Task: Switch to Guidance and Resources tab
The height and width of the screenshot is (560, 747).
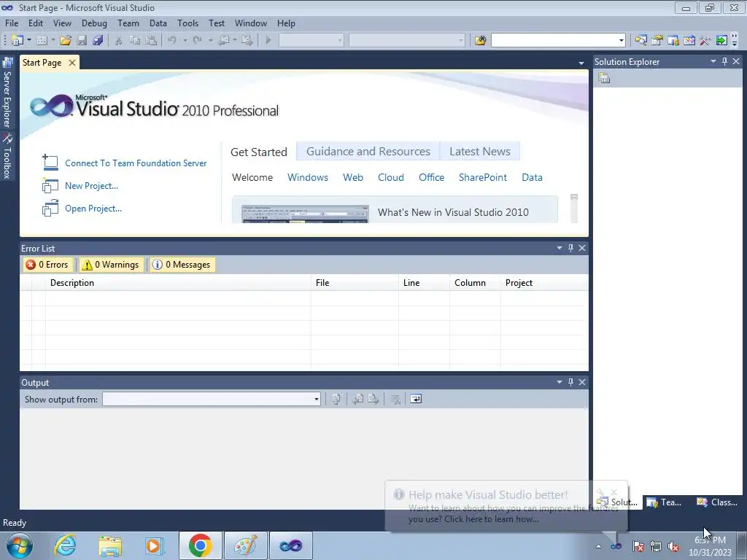Action: pyautogui.click(x=368, y=152)
